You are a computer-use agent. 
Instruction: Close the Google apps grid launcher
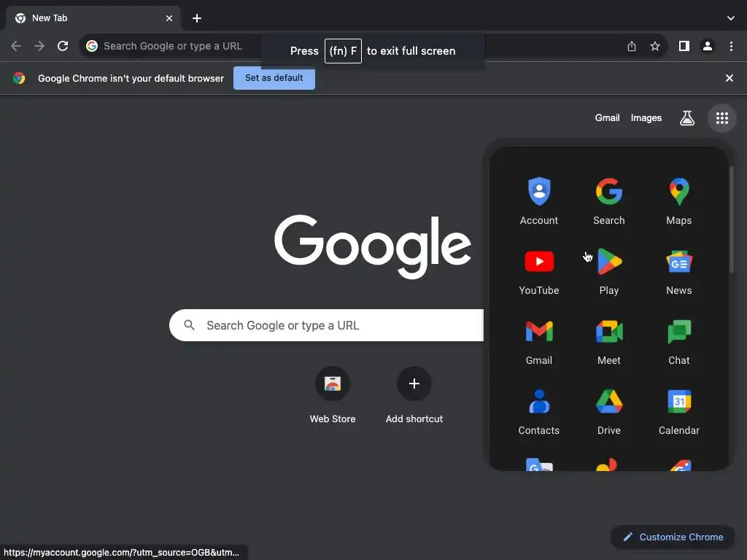tap(721, 118)
